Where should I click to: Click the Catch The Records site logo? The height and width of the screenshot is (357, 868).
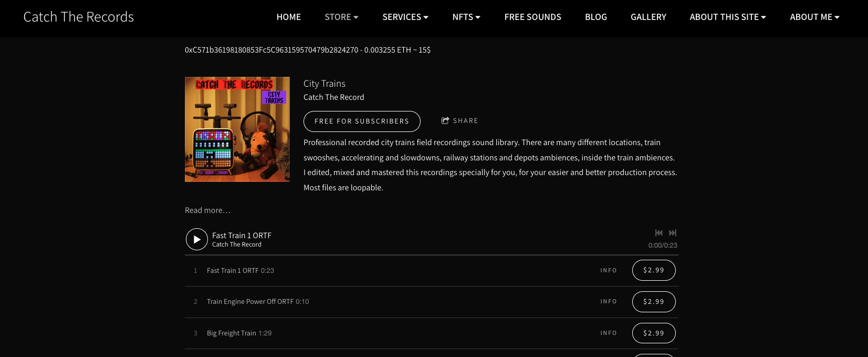pos(79,17)
